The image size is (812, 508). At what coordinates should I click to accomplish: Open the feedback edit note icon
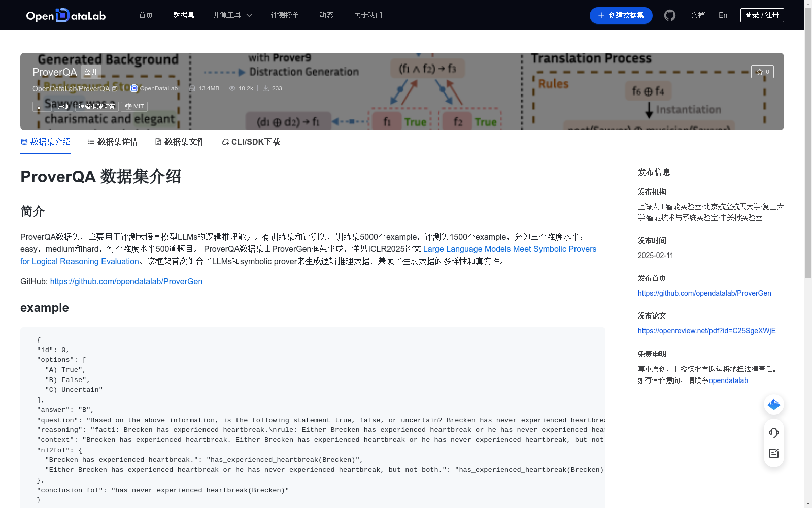[774, 453]
